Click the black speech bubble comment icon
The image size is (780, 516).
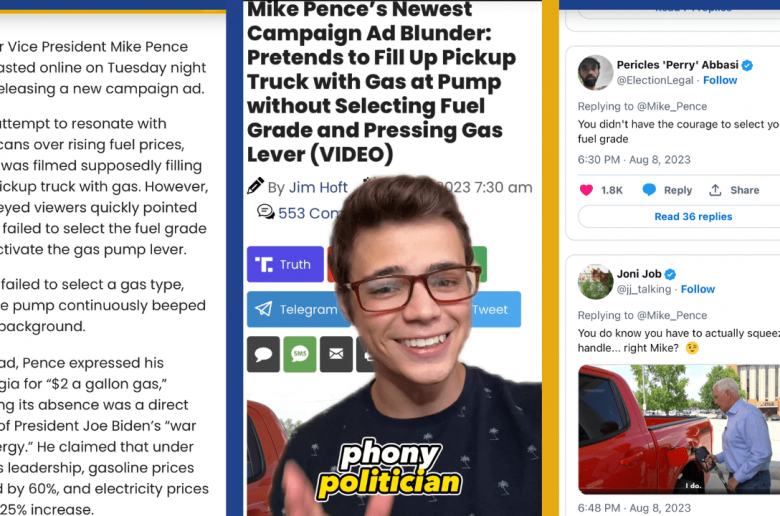click(263, 354)
